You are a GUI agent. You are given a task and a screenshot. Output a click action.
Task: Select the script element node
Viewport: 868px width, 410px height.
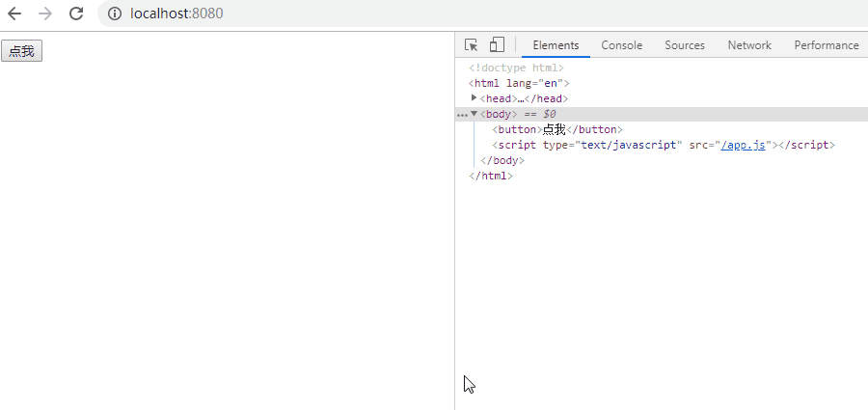[x=664, y=145]
